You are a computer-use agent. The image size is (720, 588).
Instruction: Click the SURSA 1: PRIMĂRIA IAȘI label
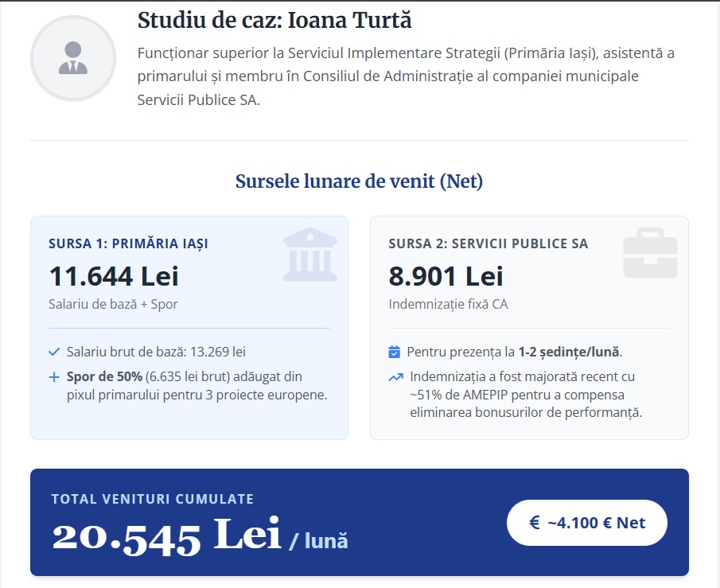point(128,243)
